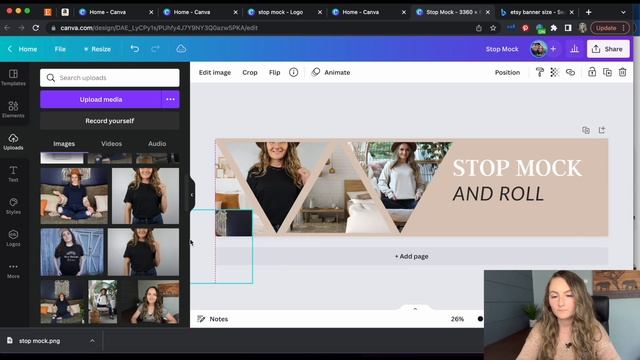The width and height of the screenshot is (640, 360).
Task: Click the 26% zoom level
Action: pos(457,319)
